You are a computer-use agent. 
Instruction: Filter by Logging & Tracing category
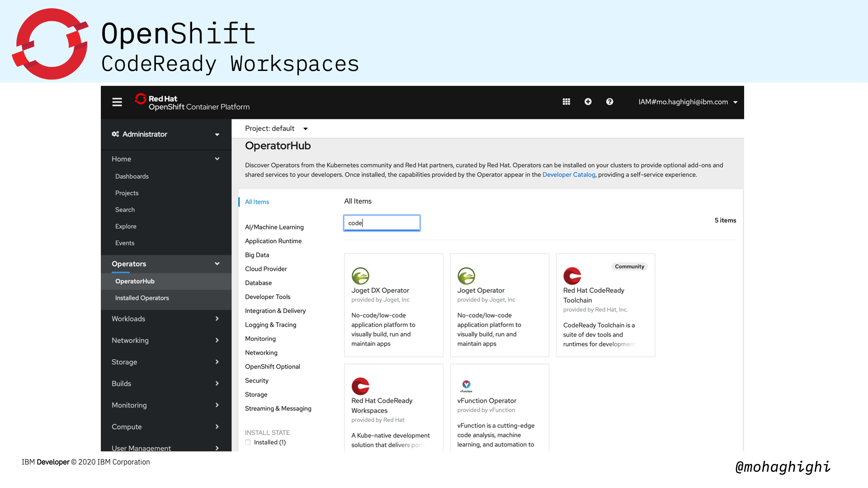pos(271,325)
